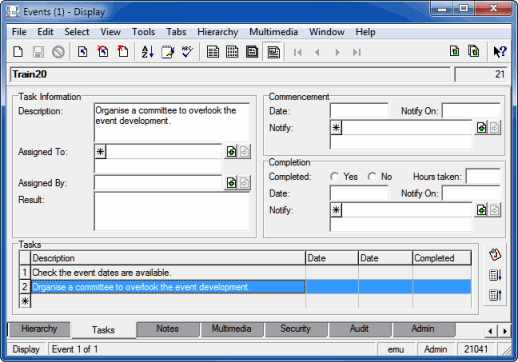518x362 pixels.
Task: Click the red-arrow template record icon
Action: [x=123, y=52]
